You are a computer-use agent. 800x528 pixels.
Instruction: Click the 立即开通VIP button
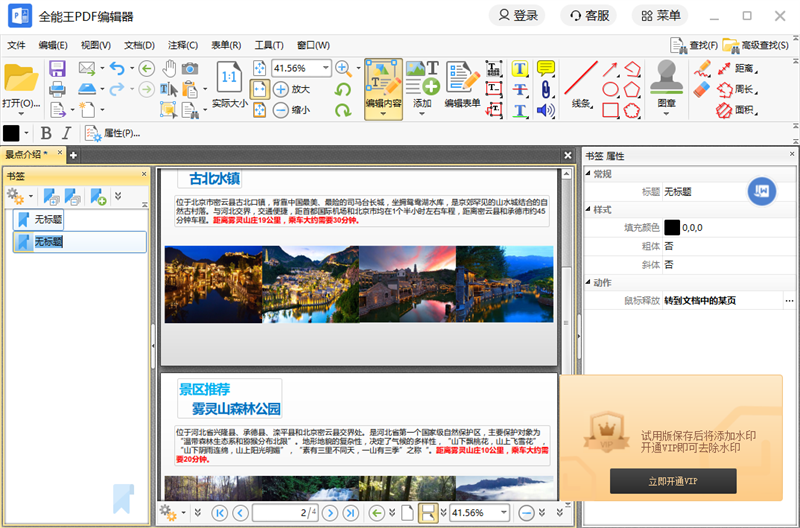(672, 483)
